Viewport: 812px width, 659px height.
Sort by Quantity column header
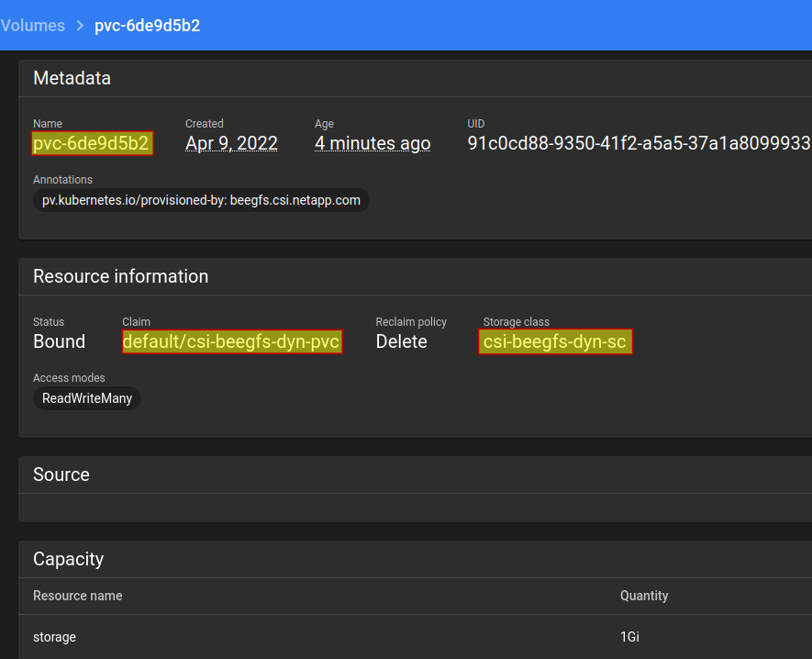[644, 596]
